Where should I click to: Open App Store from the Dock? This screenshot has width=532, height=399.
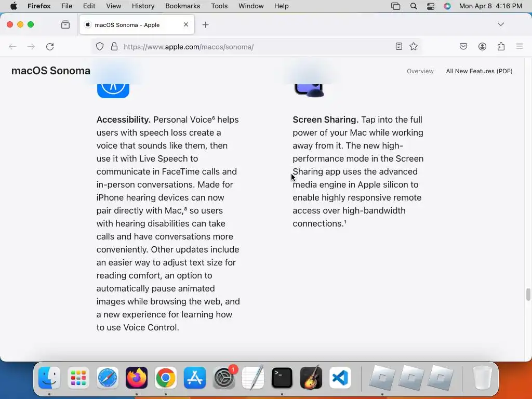(195, 378)
